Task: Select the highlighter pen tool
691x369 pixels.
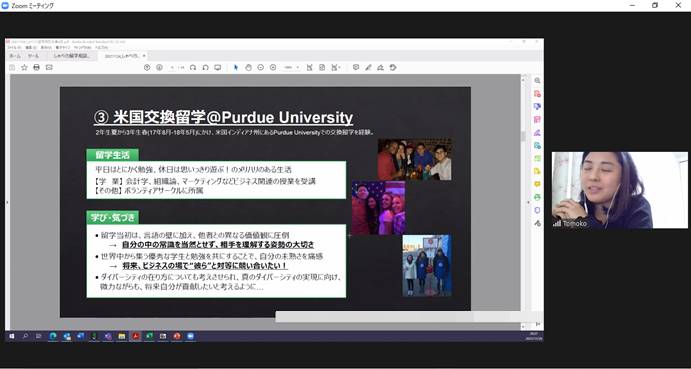Action: point(368,67)
